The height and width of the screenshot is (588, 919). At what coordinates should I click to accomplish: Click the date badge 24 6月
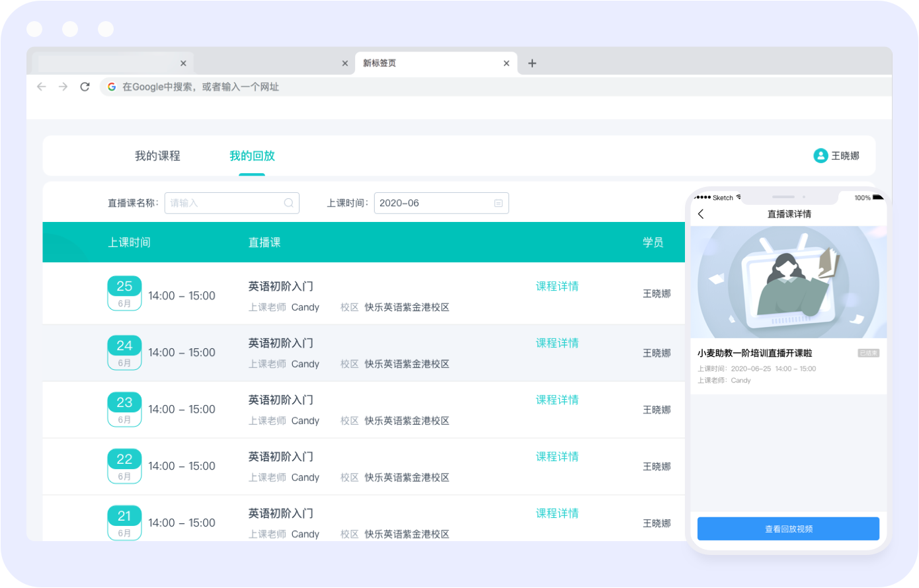124,353
